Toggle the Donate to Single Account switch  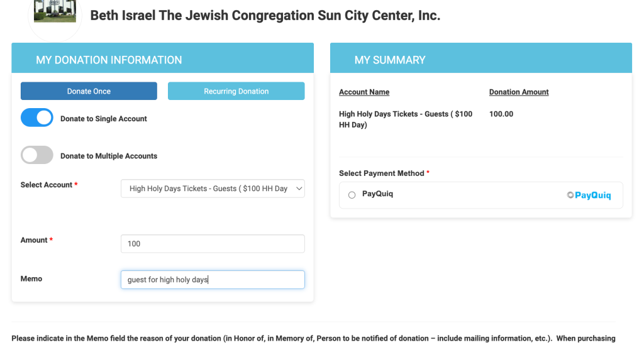pos(37,118)
